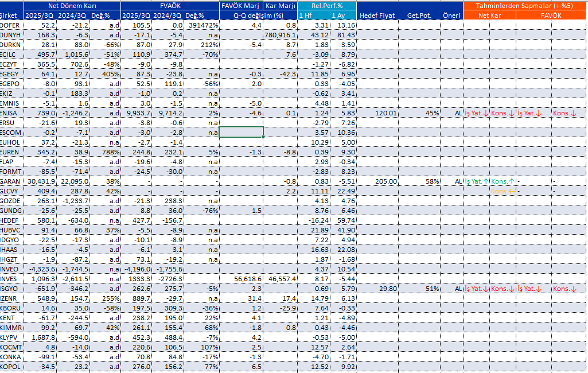Viewport: 588px width, 373px height.
Task: Click the 'Net Dönem Karı' header cell
Action: point(72,5)
